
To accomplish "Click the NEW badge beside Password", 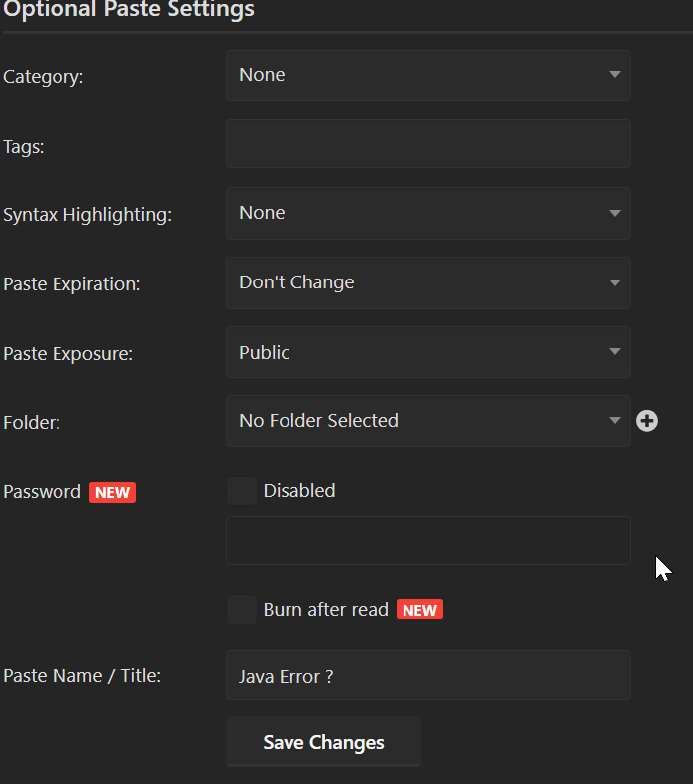I will pyautogui.click(x=112, y=492).
